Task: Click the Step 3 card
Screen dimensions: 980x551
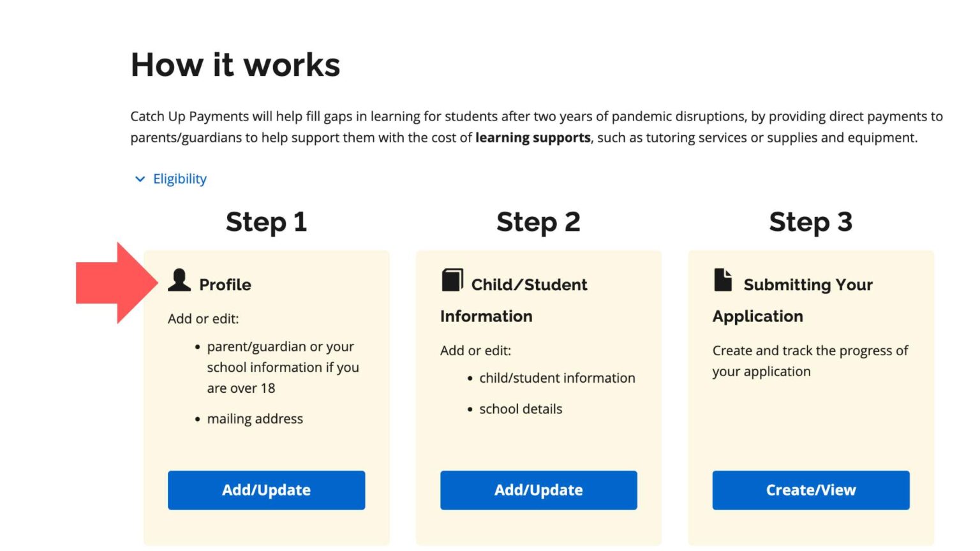Action: [x=811, y=395]
